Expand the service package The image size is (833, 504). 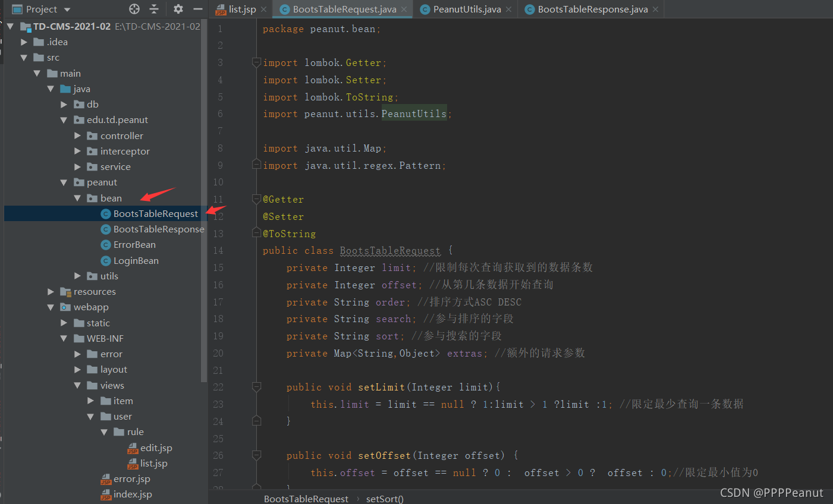[x=77, y=167]
